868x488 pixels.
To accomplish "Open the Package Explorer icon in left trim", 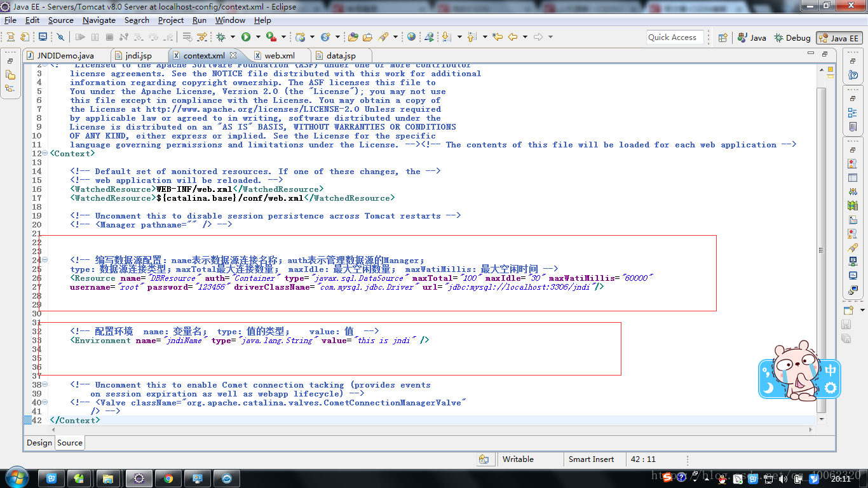I will pos(10,74).
